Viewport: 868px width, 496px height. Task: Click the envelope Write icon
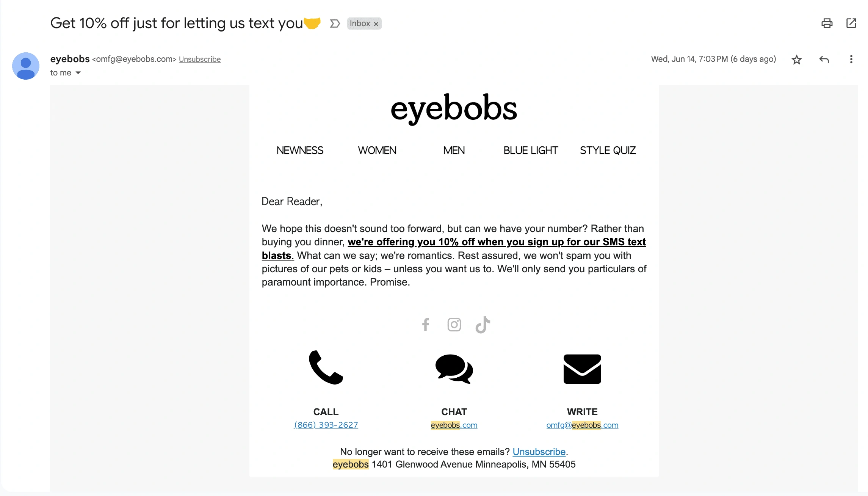click(582, 369)
